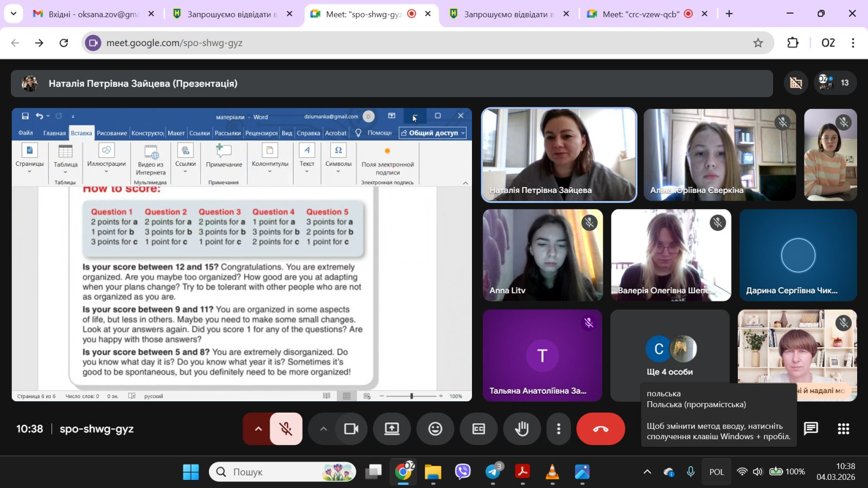Switch to the Meet 'crc-vzew-qcb' tab
The width and height of the screenshot is (868, 488).
pos(647,14)
